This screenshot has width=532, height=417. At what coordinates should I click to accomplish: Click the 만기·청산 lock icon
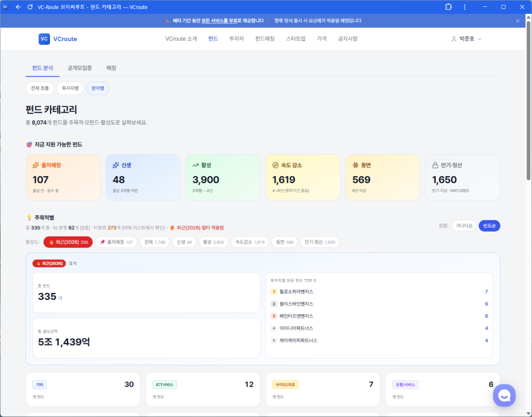tap(435, 166)
